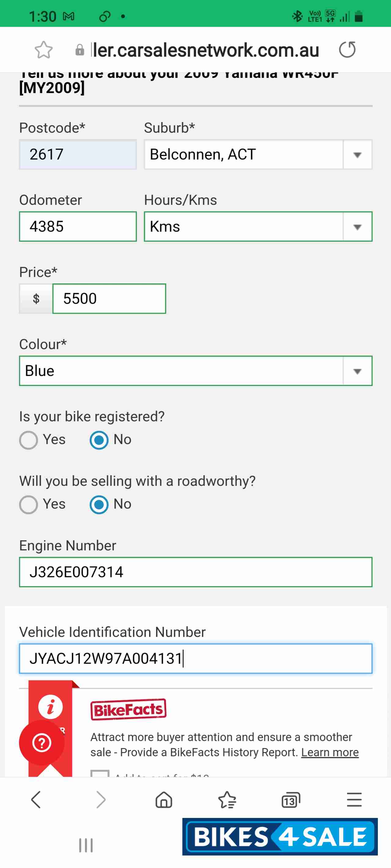Tap the BikeFacts info icon
This screenshot has width=391, height=868.
pyautogui.click(x=51, y=707)
